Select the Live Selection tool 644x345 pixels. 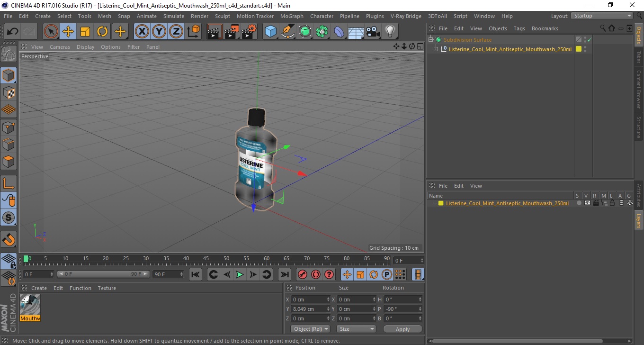(x=51, y=32)
